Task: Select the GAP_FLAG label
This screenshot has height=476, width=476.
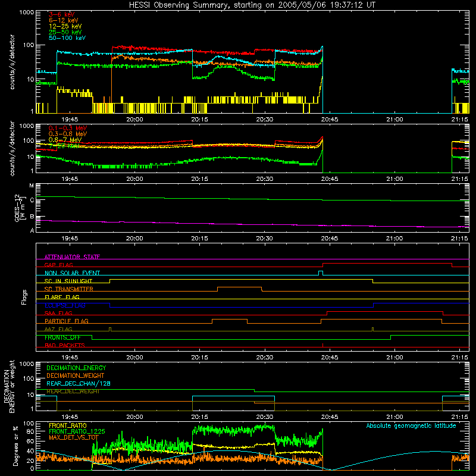Action: (x=58, y=265)
